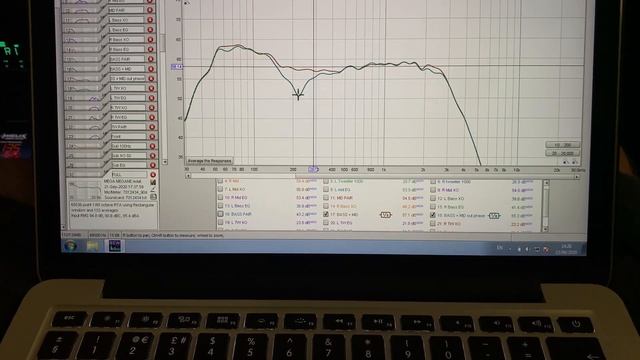Click the Average the Responses button

209,161
